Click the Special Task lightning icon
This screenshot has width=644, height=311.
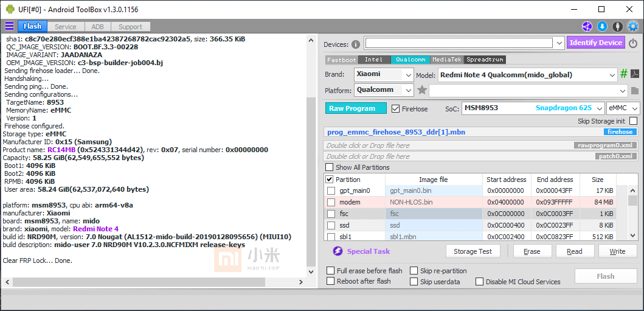point(338,251)
